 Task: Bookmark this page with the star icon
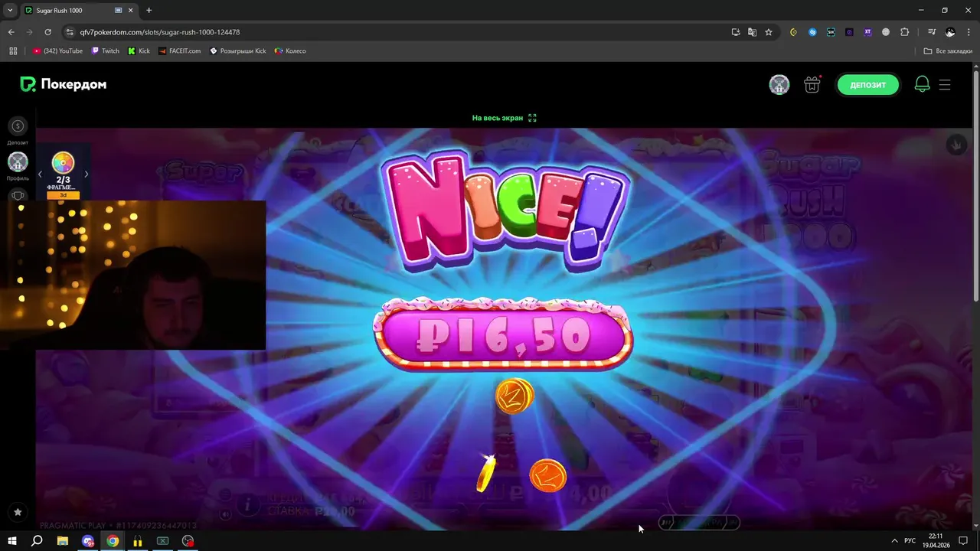point(769,32)
